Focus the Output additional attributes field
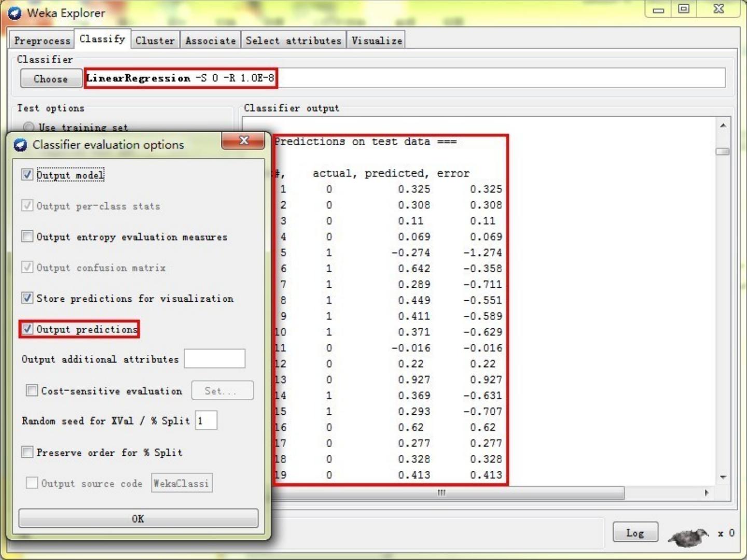The image size is (747, 560). (214, 359)
